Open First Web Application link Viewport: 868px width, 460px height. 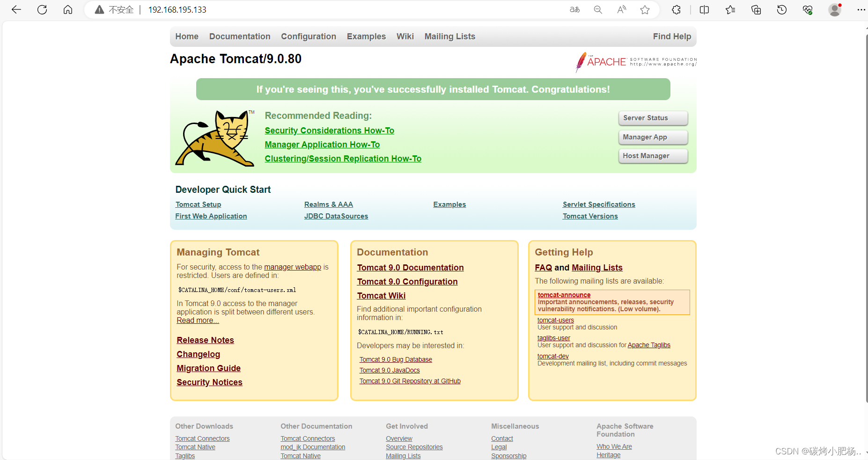211,216
